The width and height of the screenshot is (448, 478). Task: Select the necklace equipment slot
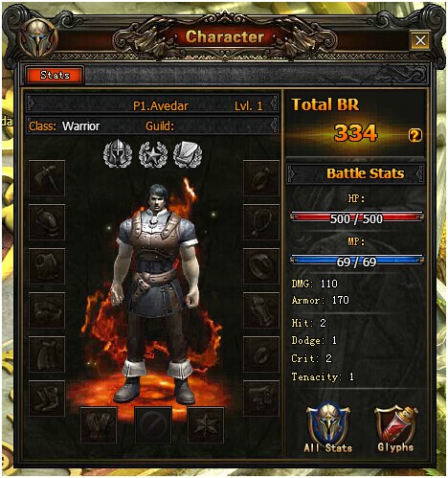tap(261, 222)
